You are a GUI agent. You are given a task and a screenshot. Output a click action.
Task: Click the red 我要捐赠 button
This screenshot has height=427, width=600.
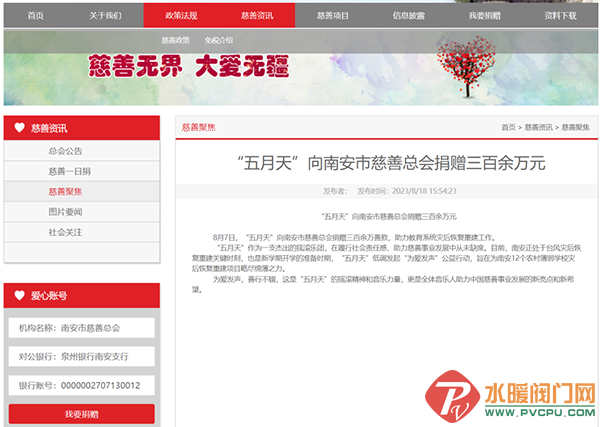pyautogui.click(x=82, y=414)
